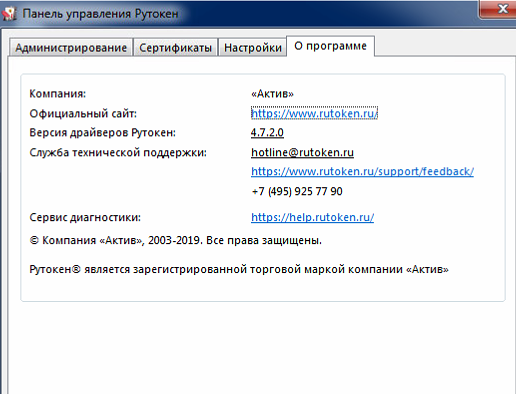
Task: Click the copyright 2003-2019 notice text
Action: point(176,240)
